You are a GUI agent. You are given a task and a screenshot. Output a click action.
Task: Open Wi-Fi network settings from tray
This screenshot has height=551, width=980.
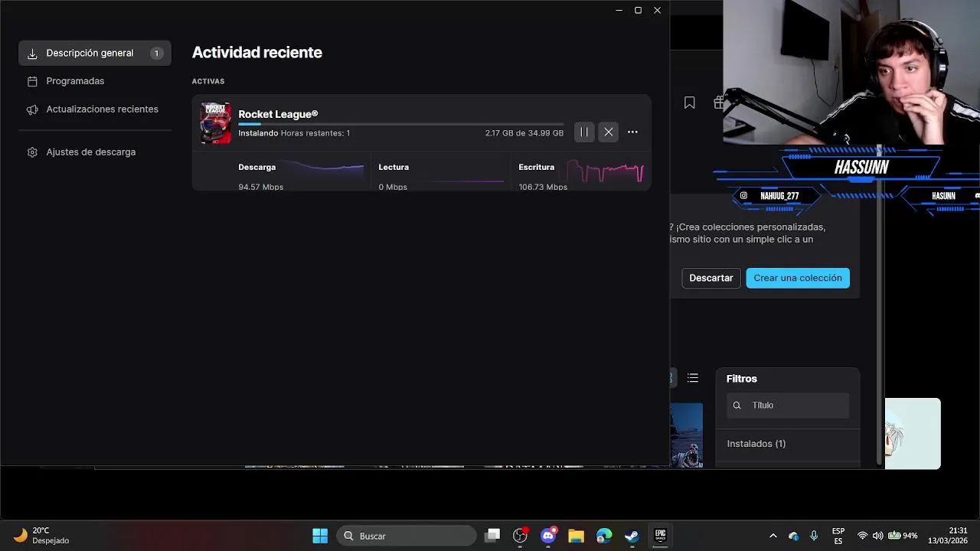click(863, 536)
